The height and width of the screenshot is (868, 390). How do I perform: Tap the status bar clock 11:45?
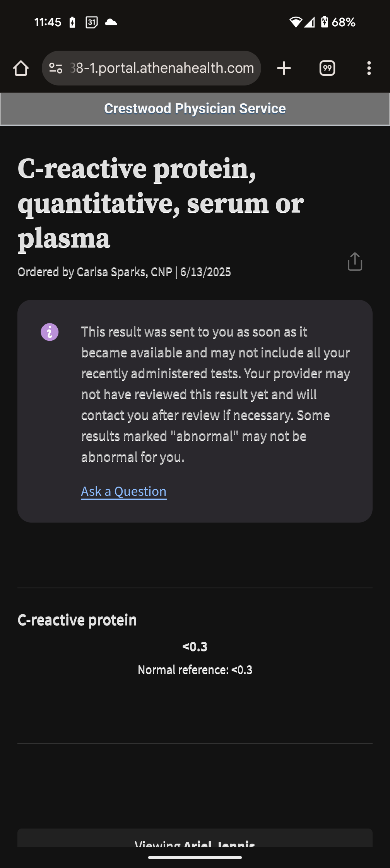click(x=48, y=22)
